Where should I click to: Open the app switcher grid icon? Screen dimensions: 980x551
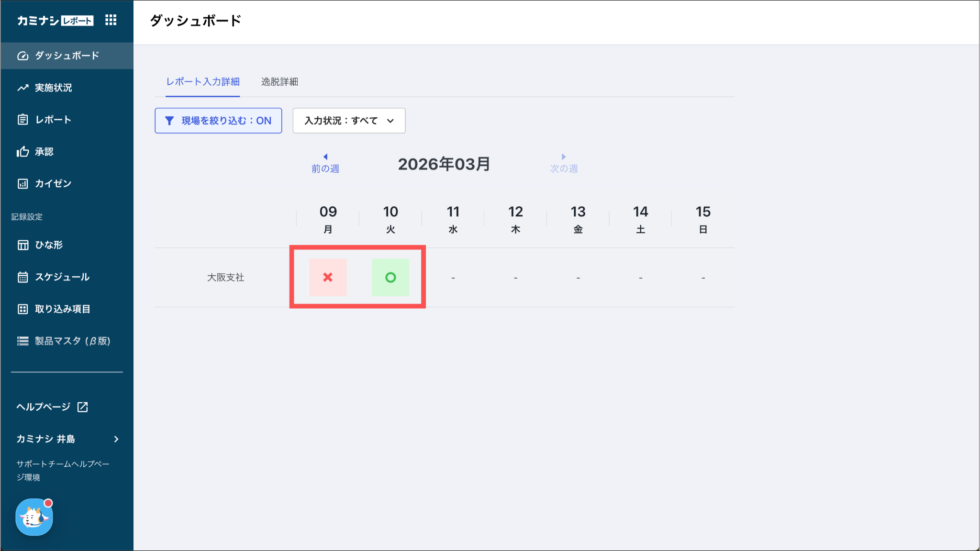tap(111, 20)
